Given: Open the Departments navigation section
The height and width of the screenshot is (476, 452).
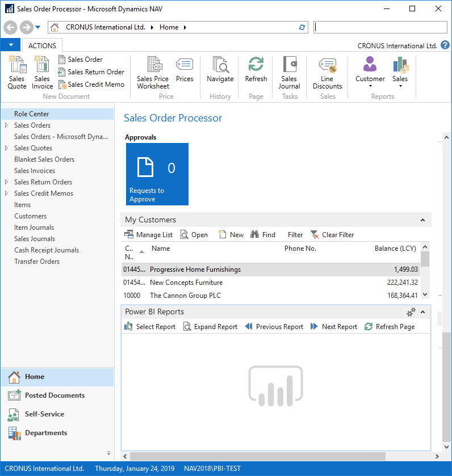Looking at the screenshot, I should (x=57, y=433).
